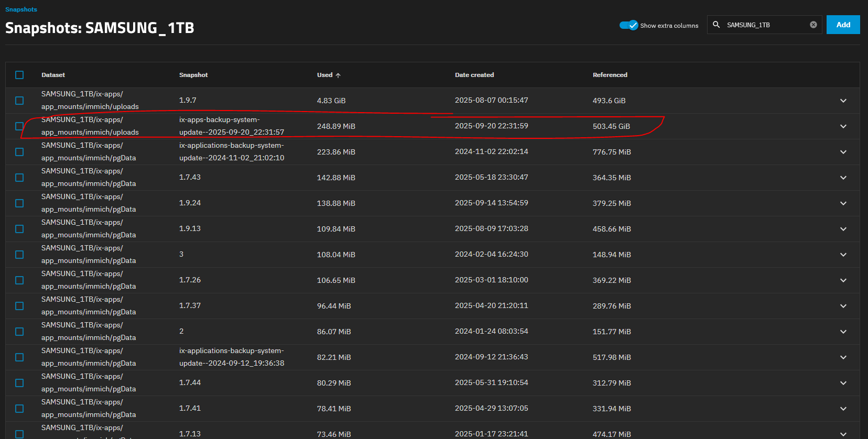This screenshot has height=439, width=868.
Task: Mark the checkbox for snapshot 1.9.24
Action: pos(19,203)
